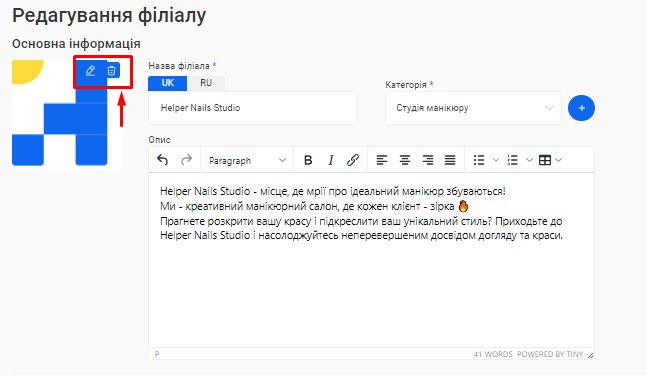Switch to the UK language tab
Viewport: 646px width, 376px height.
pyautogui.click(x=168, y=83)
